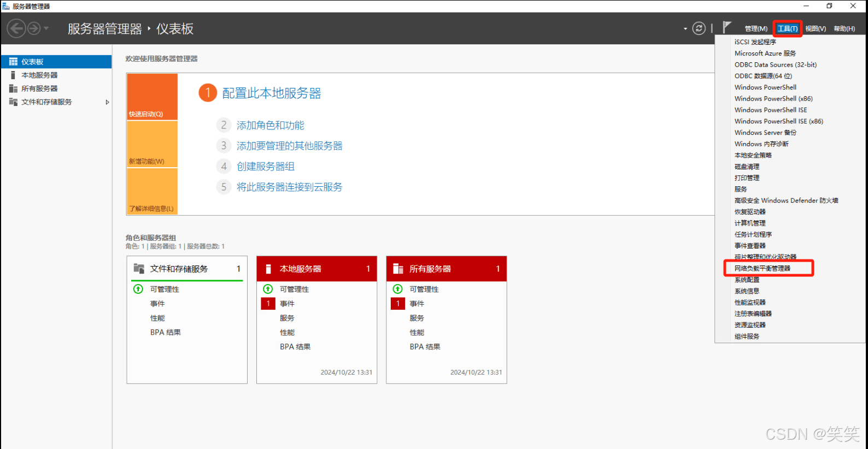This screenshot has width=868, height=449.
Task: Click green 可管理性 status icon in 文件和存储服务 tile
Action: tap(138, 289)
